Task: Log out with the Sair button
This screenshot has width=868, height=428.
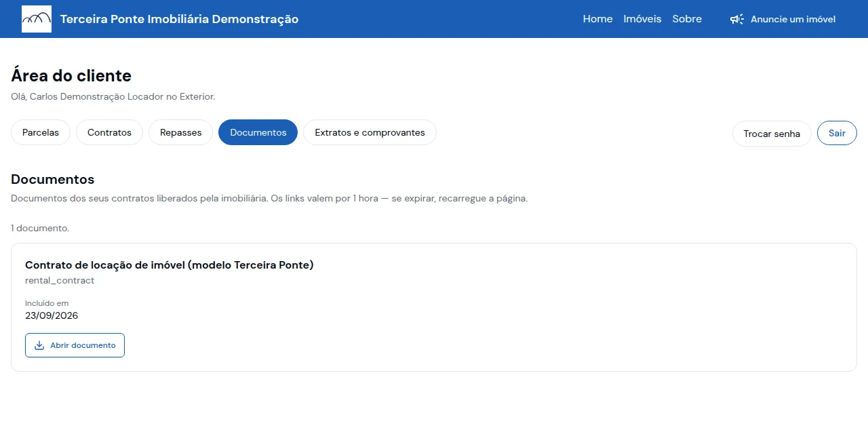Action: (x=837, y=134)
